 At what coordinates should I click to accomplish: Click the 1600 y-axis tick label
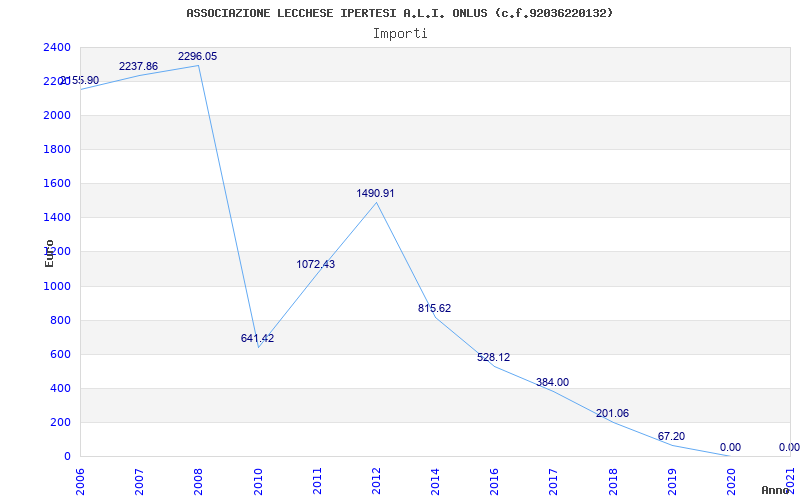click(57, 183)
